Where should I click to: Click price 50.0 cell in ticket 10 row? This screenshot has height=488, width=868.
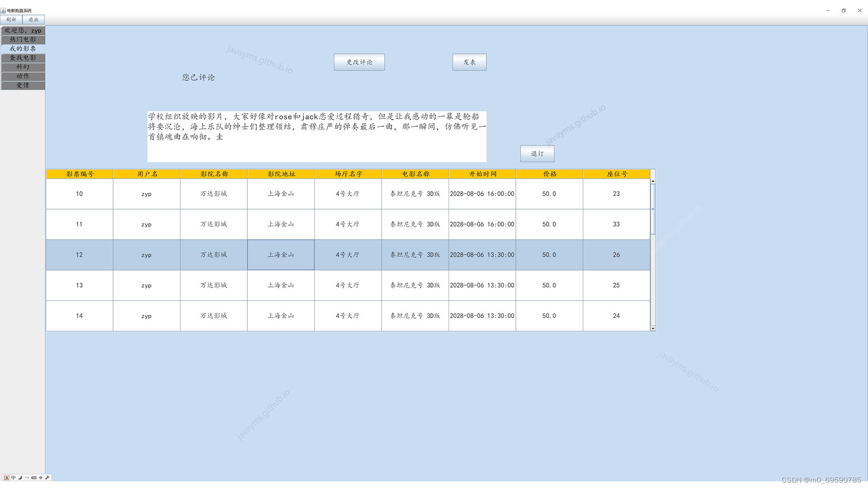[x=550, y=194]
